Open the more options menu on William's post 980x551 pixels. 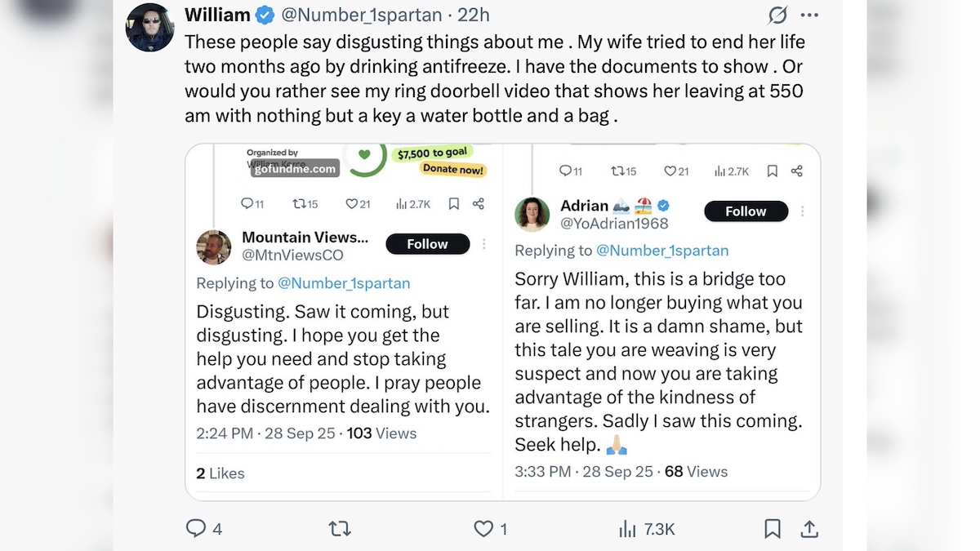pos(809,15)
